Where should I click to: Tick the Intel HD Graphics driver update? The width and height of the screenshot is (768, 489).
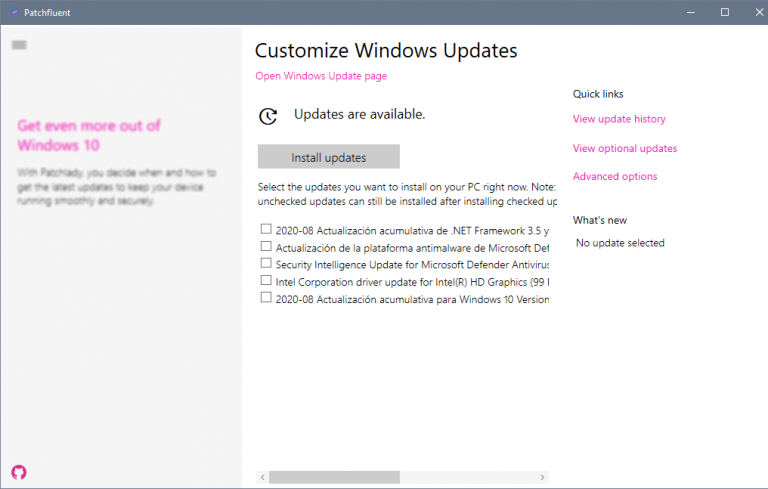[266, 281]
